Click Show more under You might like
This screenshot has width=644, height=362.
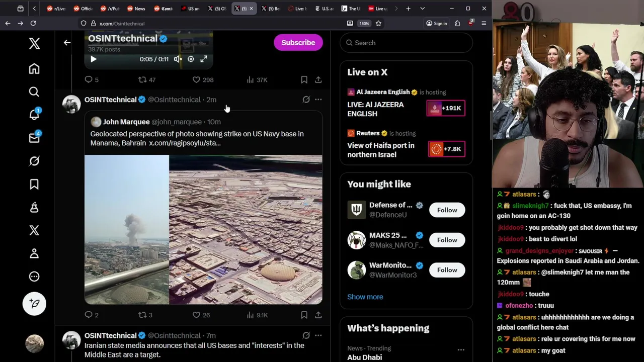click(x=365, y=297)
